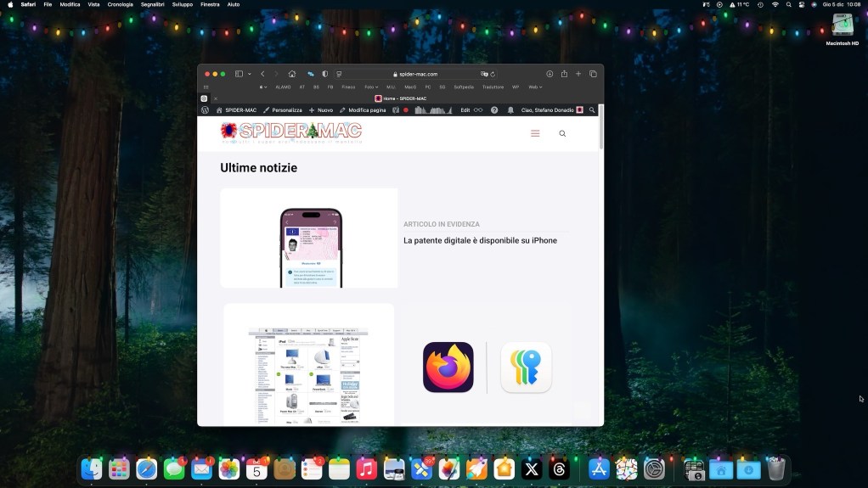The width and height of the screenshot is (868, 488).
Task: Open Wi-Fi status in menu bar
Action: [775, 4]
